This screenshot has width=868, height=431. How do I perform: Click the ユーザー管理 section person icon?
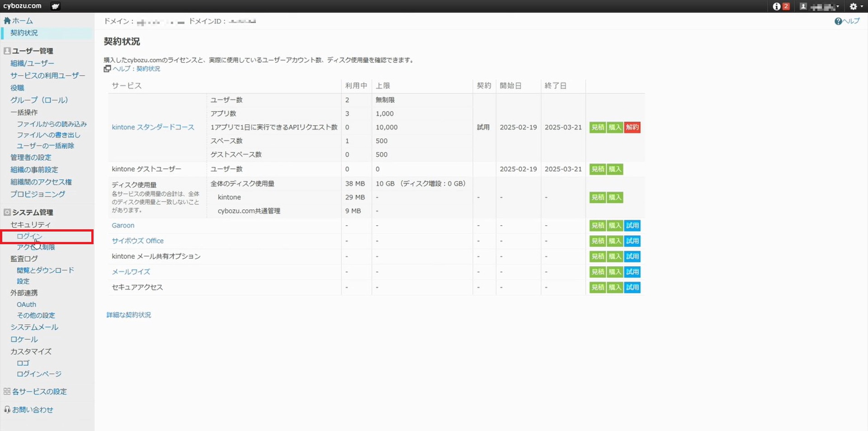point(7,51)
